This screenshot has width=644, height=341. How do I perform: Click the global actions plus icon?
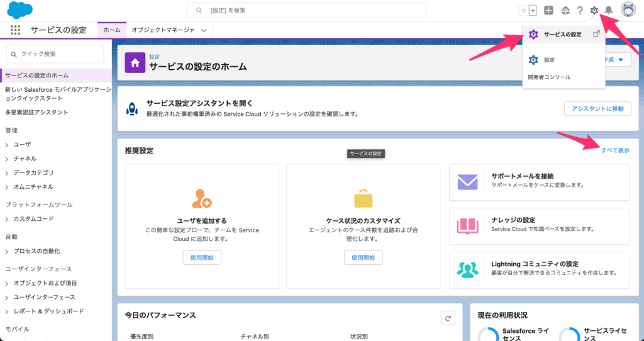[548, 10]
